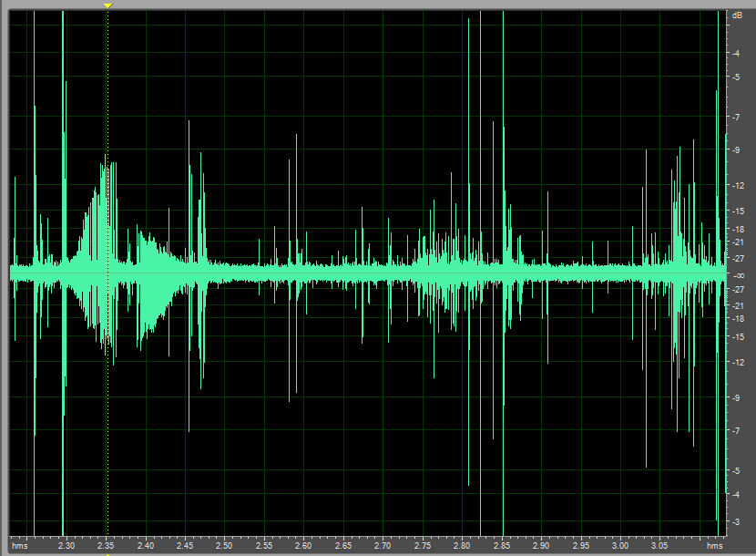Click the right hms ruler unit label
Viewport: 756px width, 556px height.
click(714, 546)
